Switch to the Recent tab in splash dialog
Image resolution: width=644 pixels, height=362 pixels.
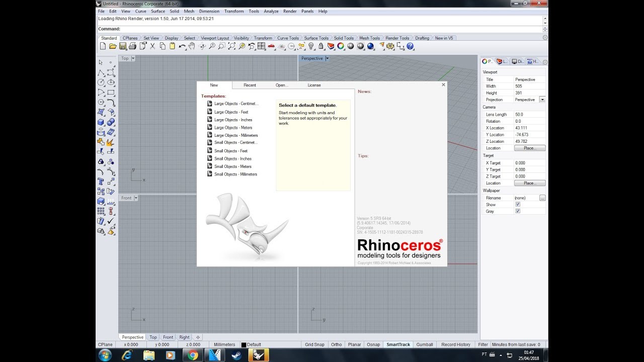click(250, 85)
